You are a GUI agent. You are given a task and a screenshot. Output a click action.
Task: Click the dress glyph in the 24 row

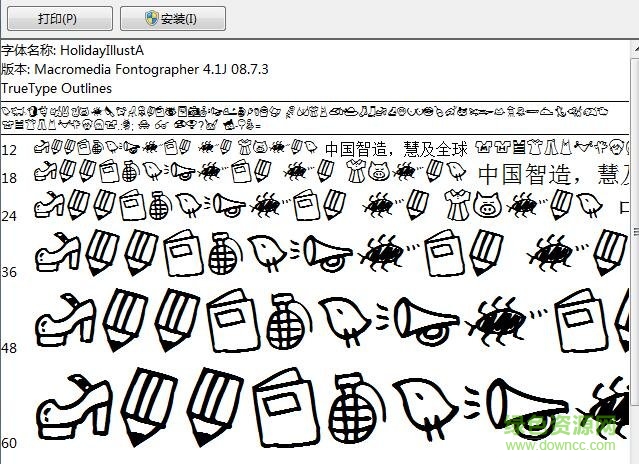pos(457,205)
